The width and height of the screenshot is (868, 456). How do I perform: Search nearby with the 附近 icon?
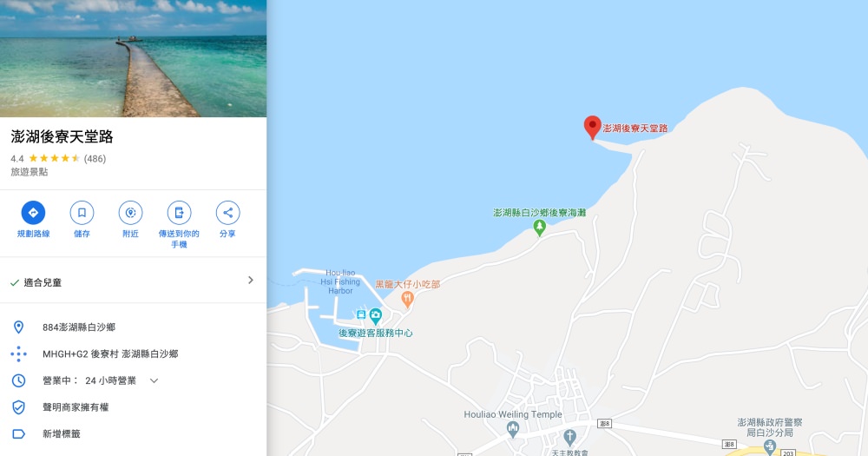point(131,213)
